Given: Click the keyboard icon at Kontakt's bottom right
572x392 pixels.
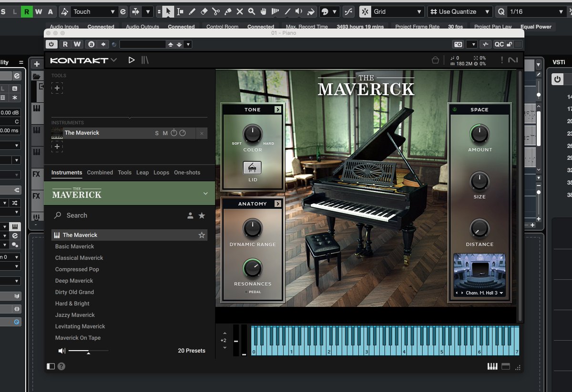Looking at the screenshot, I should point(492,366).
